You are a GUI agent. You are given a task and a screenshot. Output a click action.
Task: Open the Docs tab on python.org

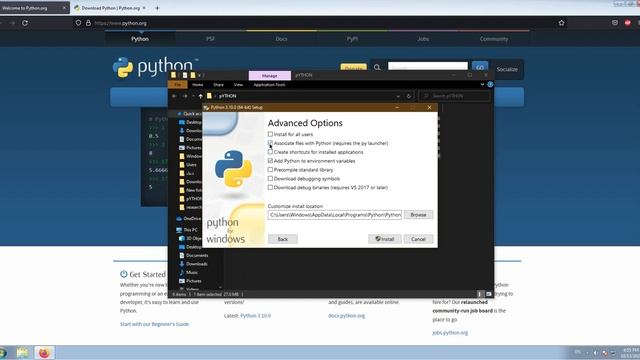coord(281,39)
